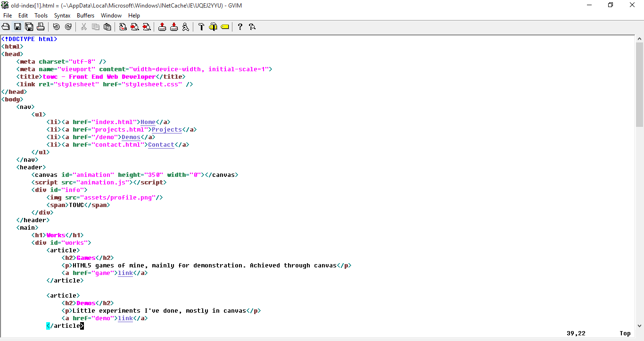Open the File menu

coord(8,16)
